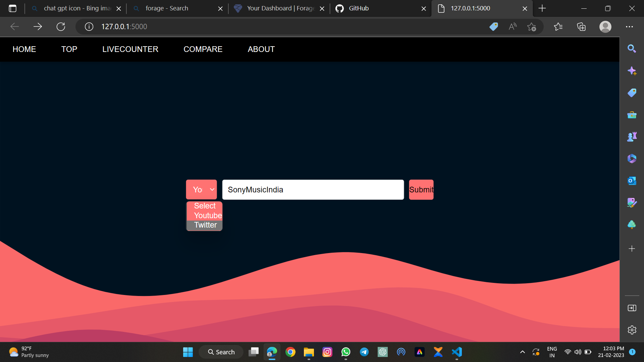Open Google Chrome from taskbar
This screenshot has width=644, height=362.
click(x=290, y=352)
